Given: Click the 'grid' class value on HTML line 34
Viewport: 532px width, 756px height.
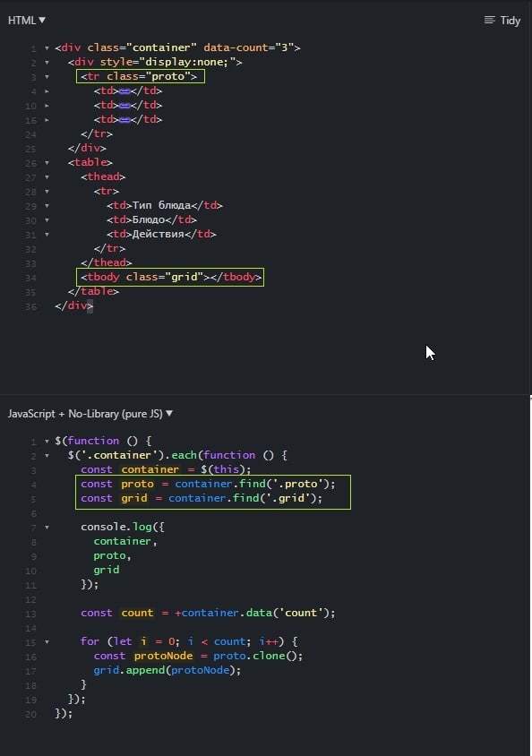Looking at the screenshot, I should (184, 278).
